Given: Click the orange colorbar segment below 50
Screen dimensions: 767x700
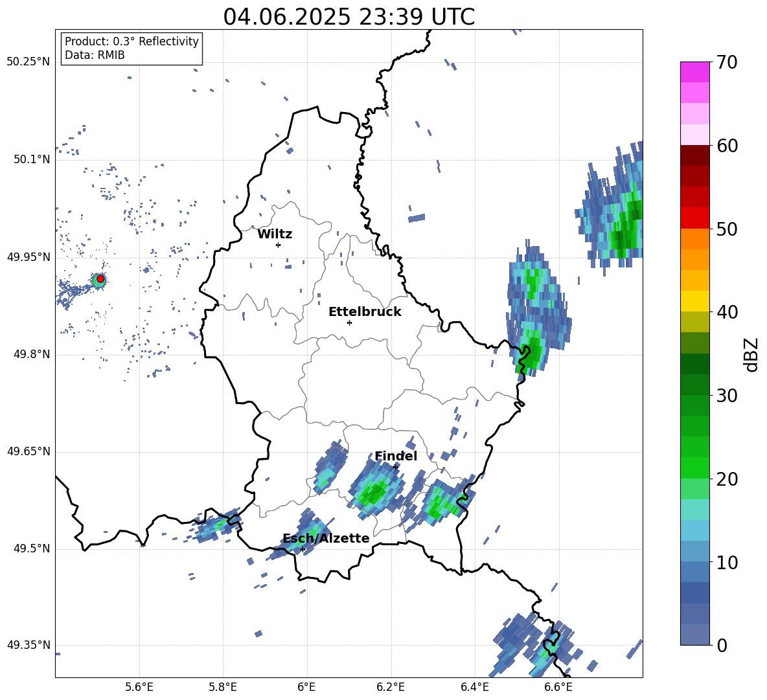Looking at the screenshot, I should coord(694,238).
